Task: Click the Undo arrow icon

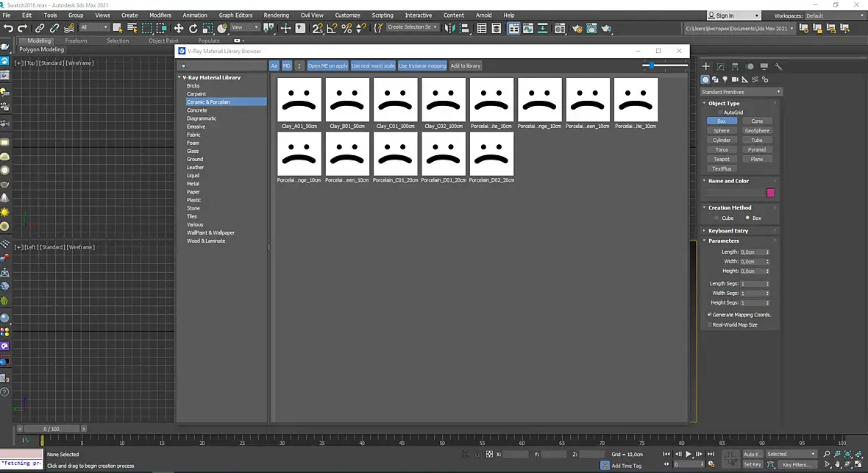Action: tap(8, 28)
